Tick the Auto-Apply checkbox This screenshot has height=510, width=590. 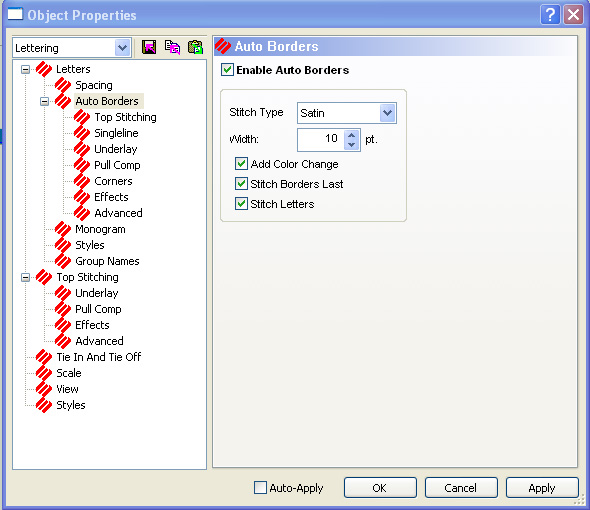(x=260, y=487)
